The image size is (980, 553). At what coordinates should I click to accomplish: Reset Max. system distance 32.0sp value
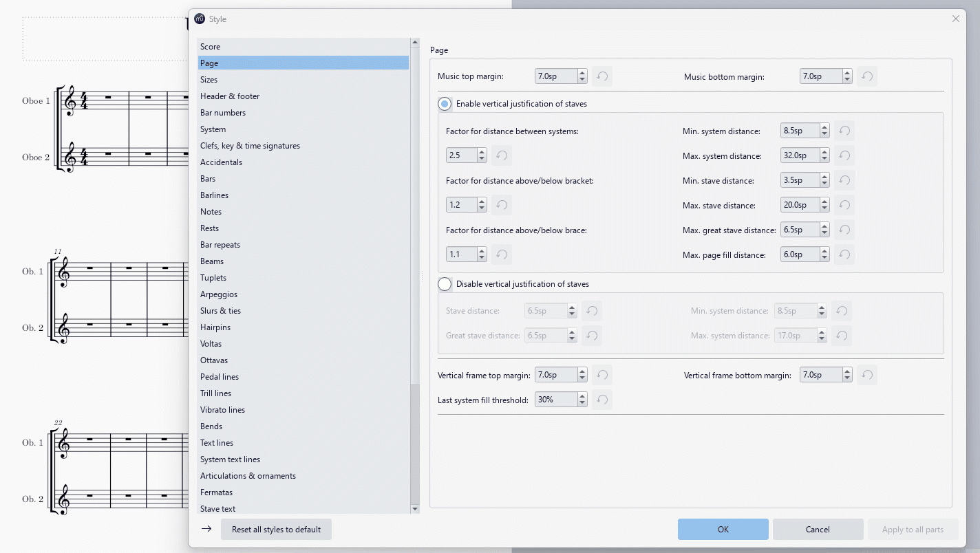pos(844,155)
